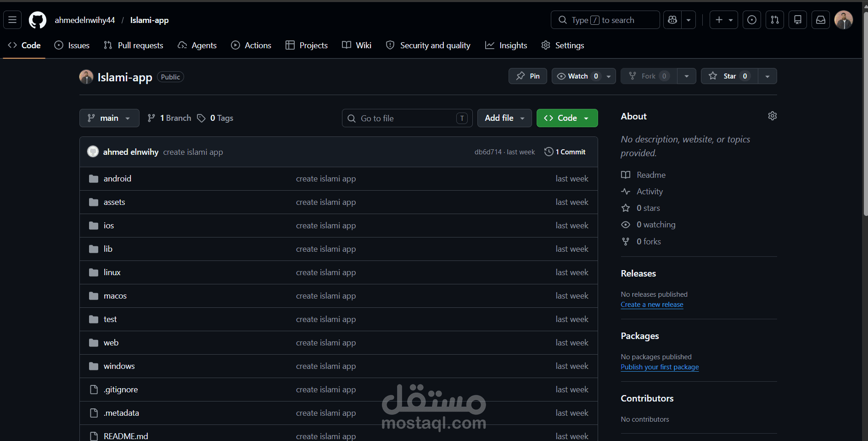Open the hamburger navigation menu

tap(12, 20)
